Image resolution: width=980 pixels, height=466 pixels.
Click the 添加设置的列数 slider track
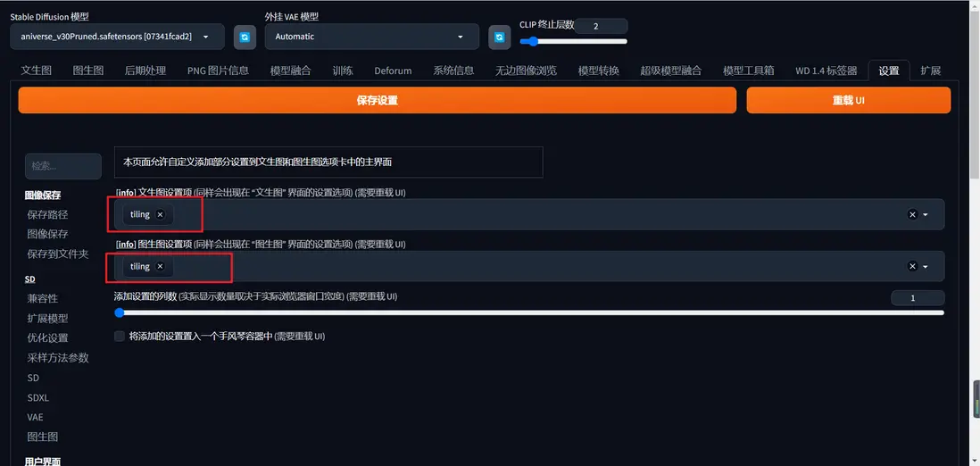[x=529, y=312]
